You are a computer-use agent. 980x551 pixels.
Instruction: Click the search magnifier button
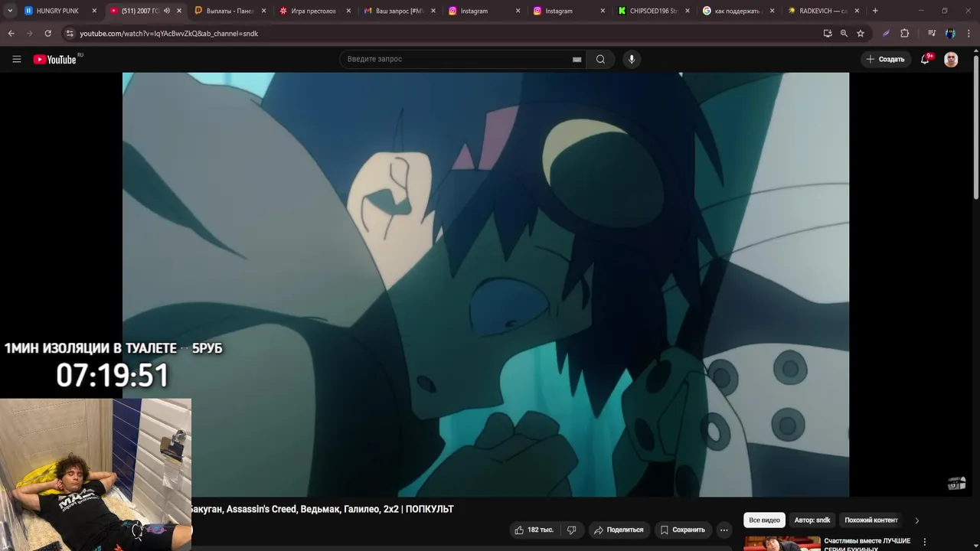point(600,59)
